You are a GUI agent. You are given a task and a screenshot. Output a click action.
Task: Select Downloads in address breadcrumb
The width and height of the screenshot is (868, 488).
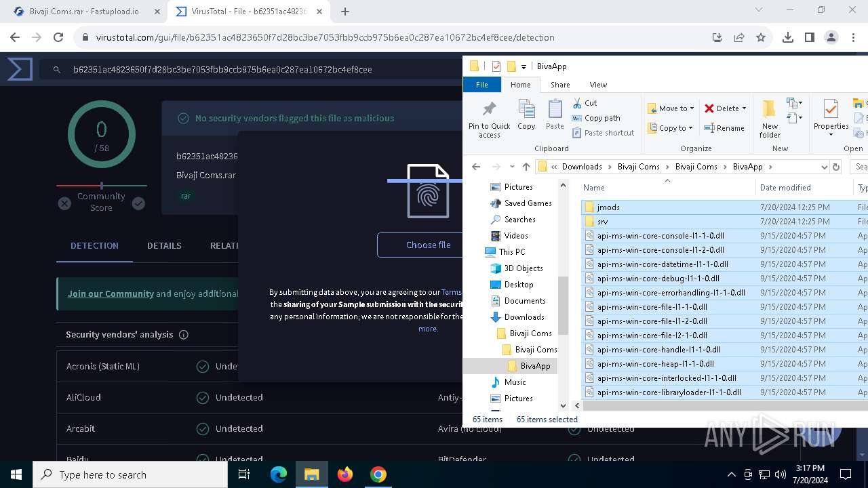582,167
